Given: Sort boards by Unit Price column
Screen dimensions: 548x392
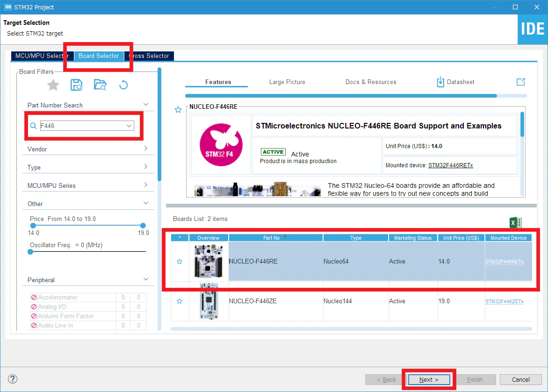Looking at the screenshot, I should pos(461,238).
